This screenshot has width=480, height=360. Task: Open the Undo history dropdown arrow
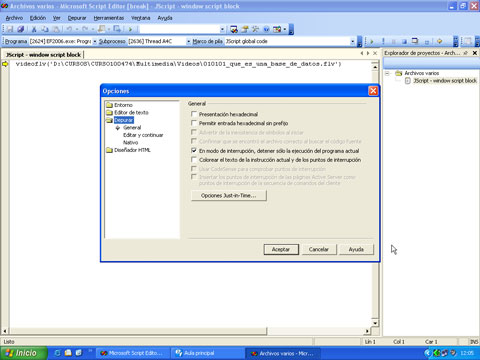point(77,29)
